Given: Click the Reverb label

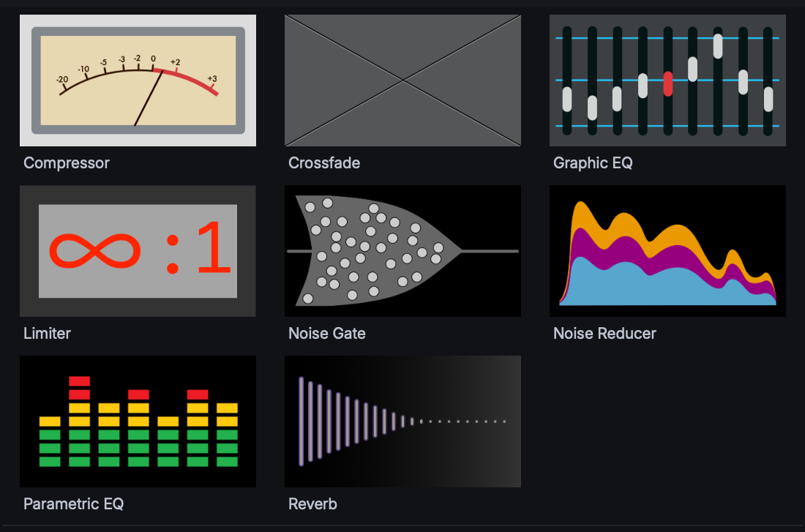Looking at the screenshot, I should [x=312, y=503].
